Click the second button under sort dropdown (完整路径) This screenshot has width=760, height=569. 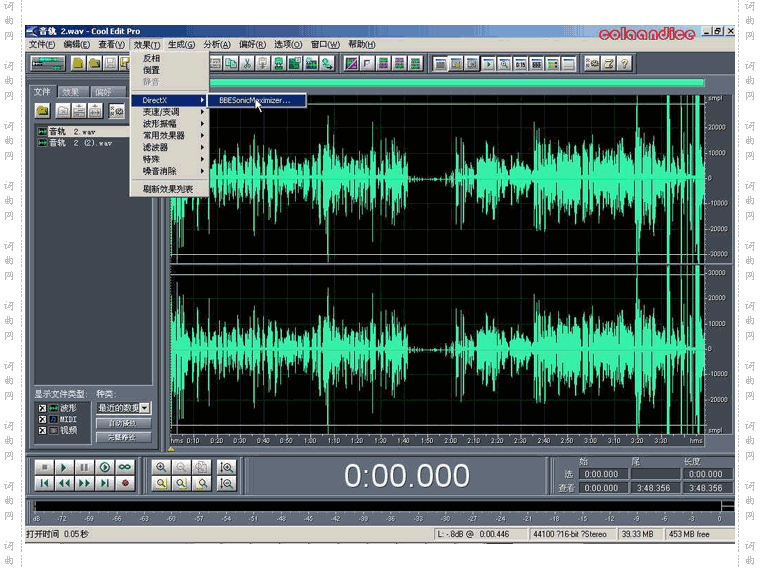[123, 437]
